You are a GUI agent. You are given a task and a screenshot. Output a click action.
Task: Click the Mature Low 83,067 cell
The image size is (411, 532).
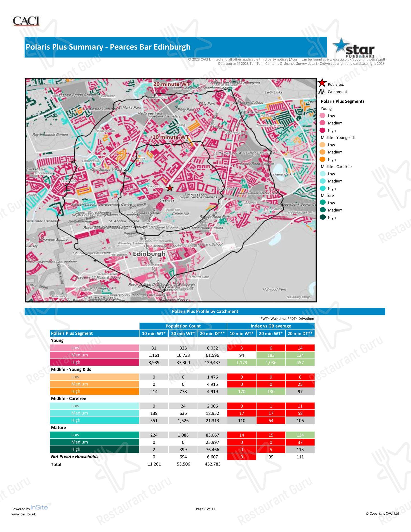click(x=212, y=435)
